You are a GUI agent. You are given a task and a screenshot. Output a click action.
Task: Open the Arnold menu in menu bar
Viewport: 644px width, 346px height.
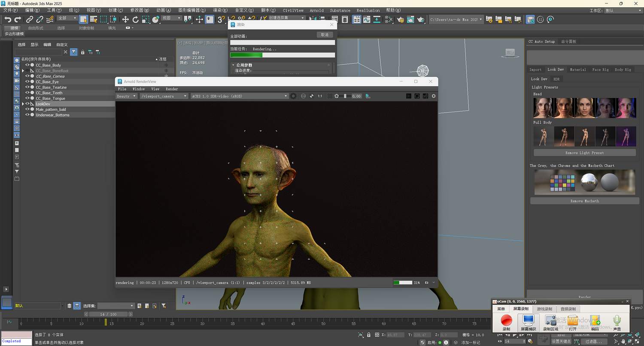coord(317,10)
